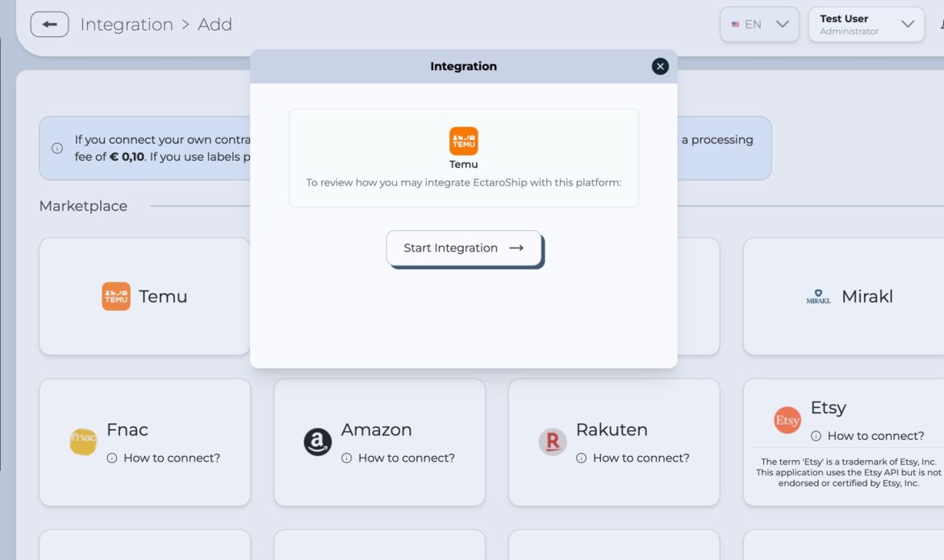This screenshot has height=560, width=944.
Task: Expand the Test User account menu
Action: point(866,24)
